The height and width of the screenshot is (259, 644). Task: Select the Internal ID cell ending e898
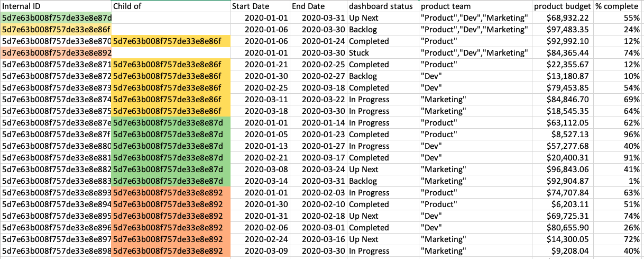tap(56, 251)
